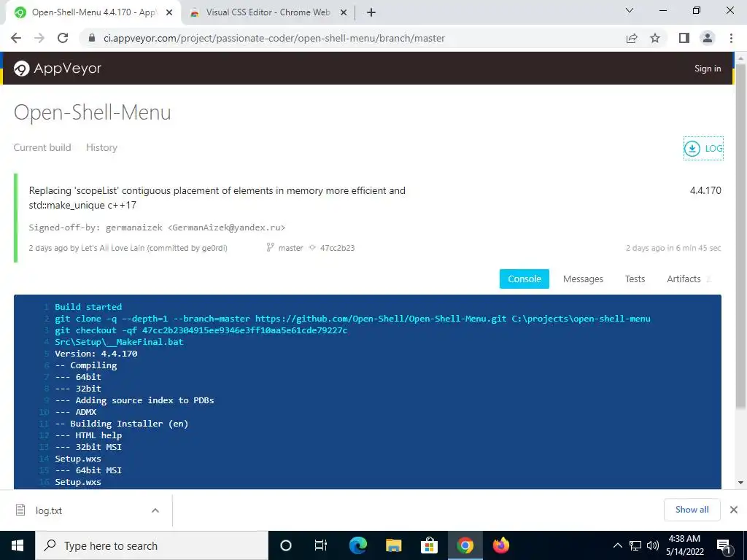This screenshot has width=747, height=560.
Task: Expand log.txt download options chevron
Action: [155, 510]
